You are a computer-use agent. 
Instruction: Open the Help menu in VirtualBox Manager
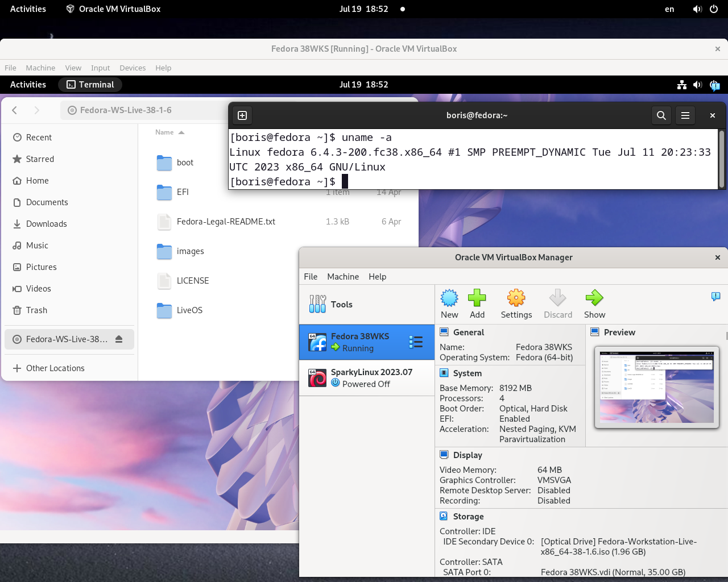click(x=378, y=277)
